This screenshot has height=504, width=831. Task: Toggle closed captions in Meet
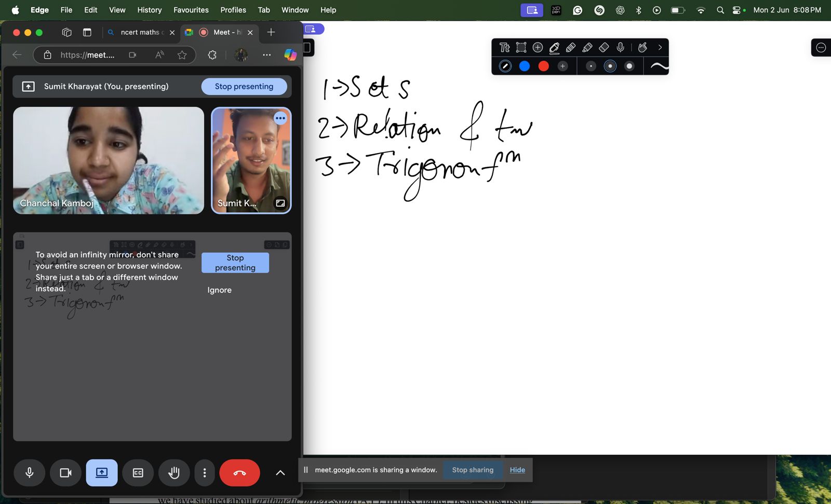point(138,473)
